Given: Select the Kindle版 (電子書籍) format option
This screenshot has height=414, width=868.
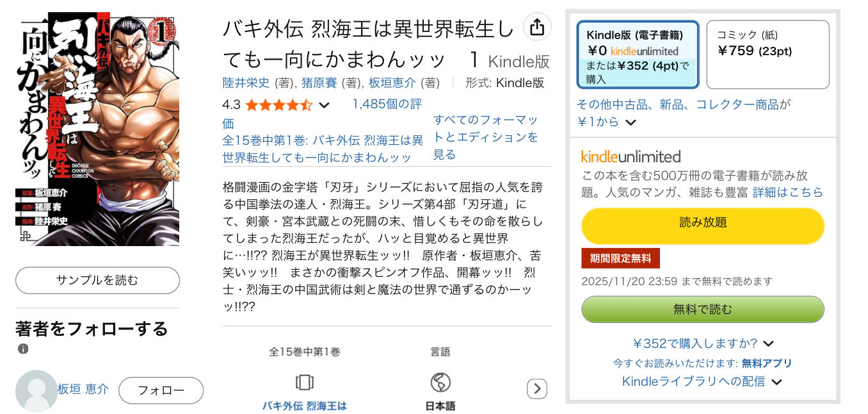Looking at the screenshot, I should pos(638,54).
